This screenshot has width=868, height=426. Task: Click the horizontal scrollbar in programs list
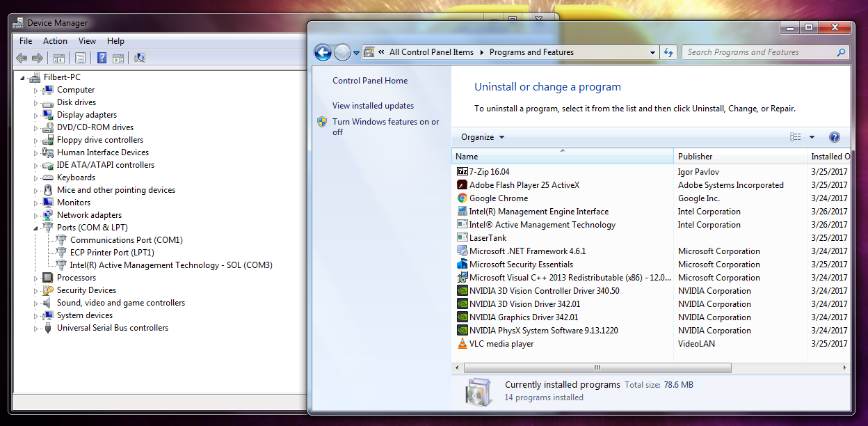(596, 368)
